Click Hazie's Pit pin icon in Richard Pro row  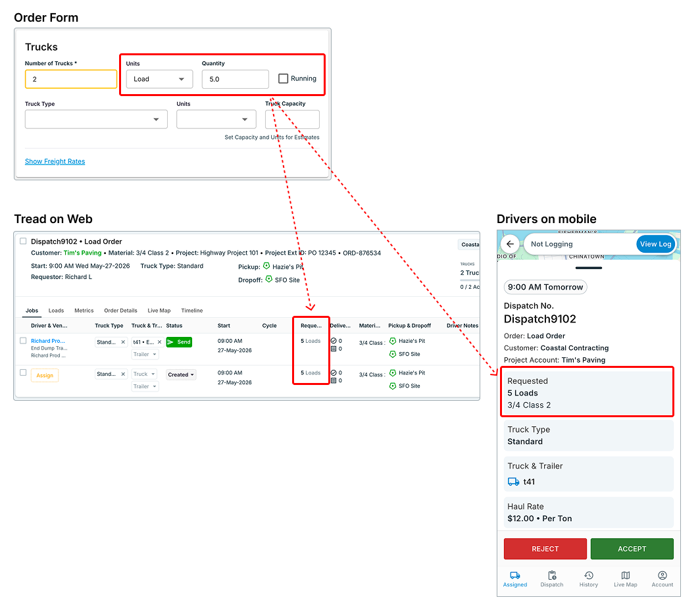[x=392, y=341]
